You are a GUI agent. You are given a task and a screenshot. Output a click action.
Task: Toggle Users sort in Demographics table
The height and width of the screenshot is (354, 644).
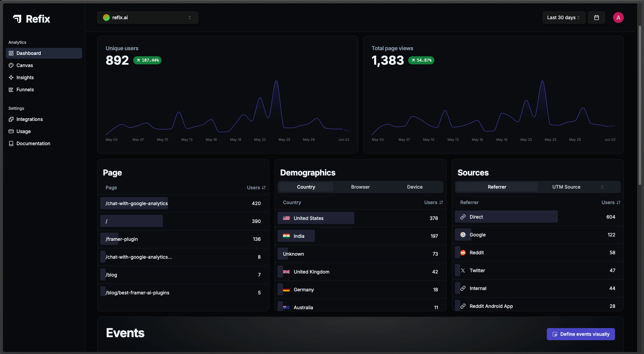click(433, 202)
